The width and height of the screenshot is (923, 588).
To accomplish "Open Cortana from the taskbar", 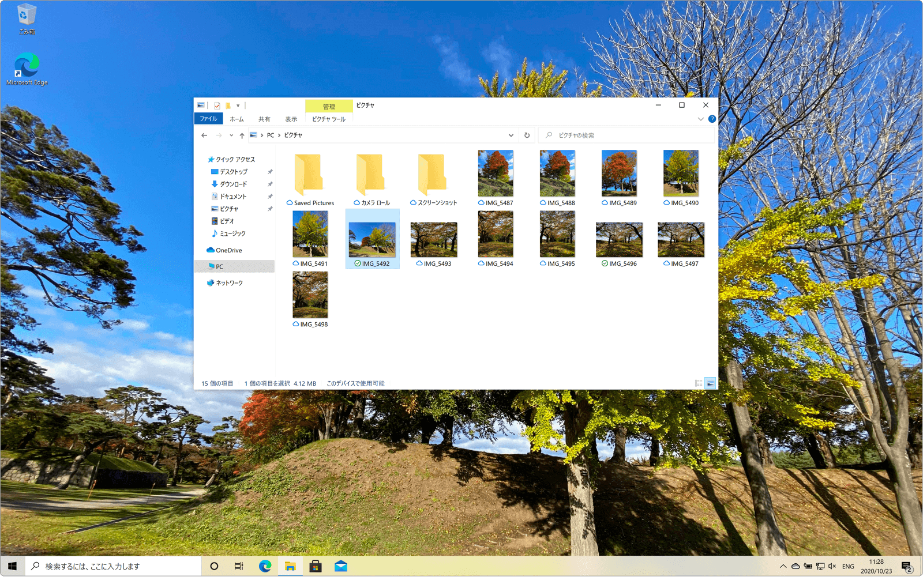I will (214, 567).
